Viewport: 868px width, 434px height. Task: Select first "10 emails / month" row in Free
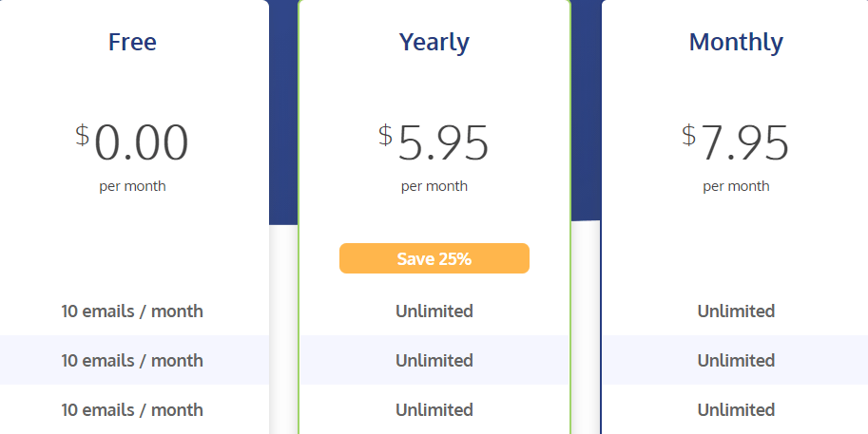[132, 311]
